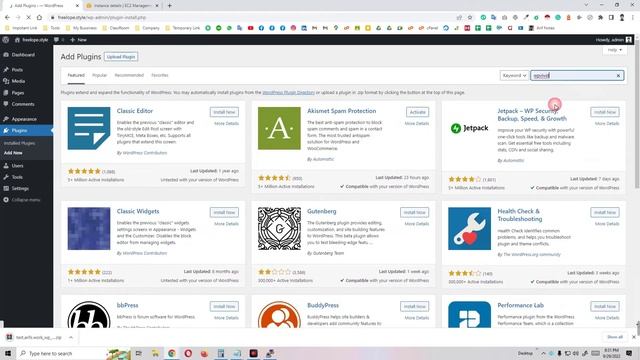Image resolution: width=640 pixels, height=360 pixels.
Task: Click the New content button in admin bar
Action: 78,40
